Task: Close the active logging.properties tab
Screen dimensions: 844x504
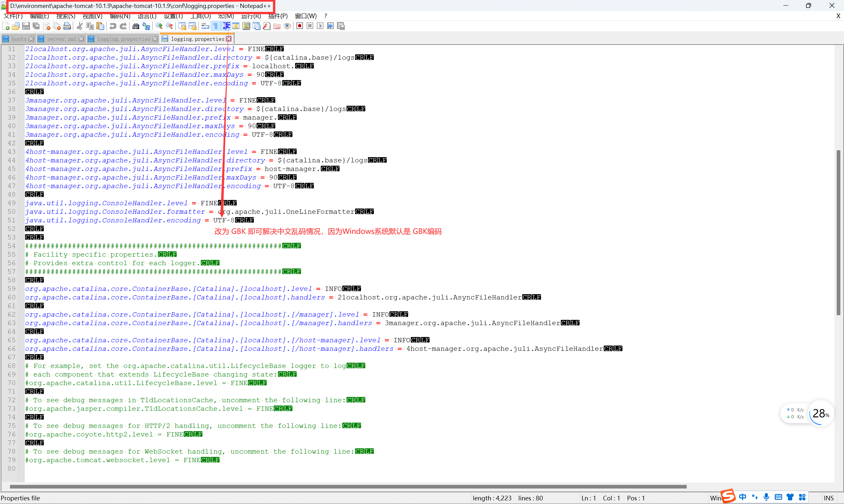Action: tap(229, 39)
